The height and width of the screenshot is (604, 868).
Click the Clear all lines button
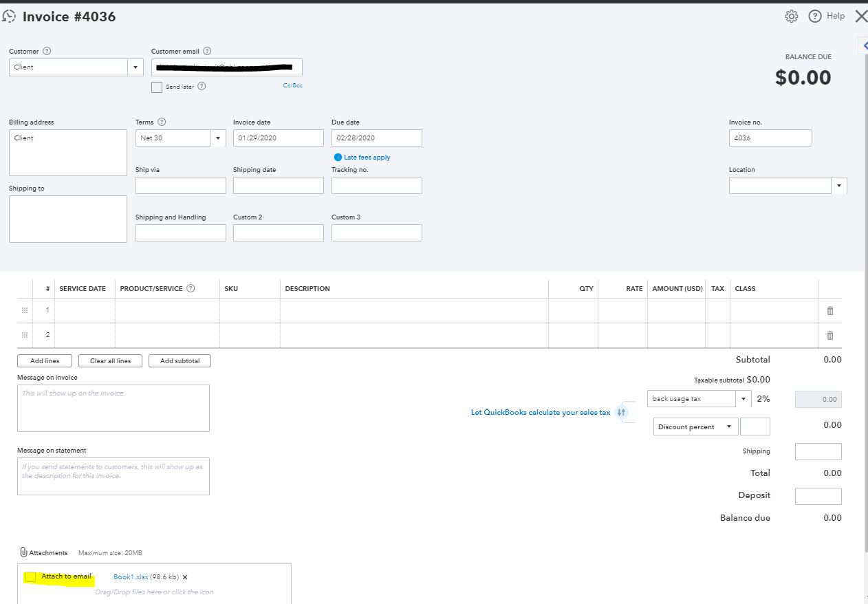click(110, 360)
